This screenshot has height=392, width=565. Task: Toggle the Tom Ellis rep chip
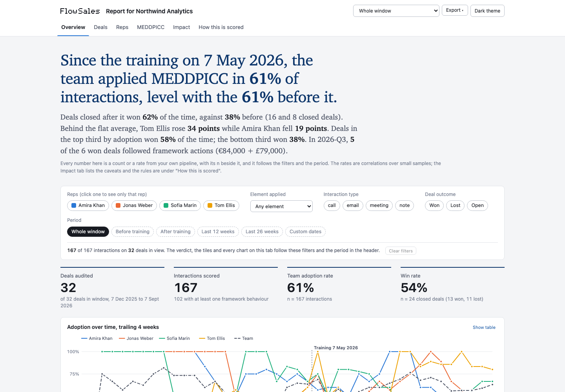click(x=221, y=205)
